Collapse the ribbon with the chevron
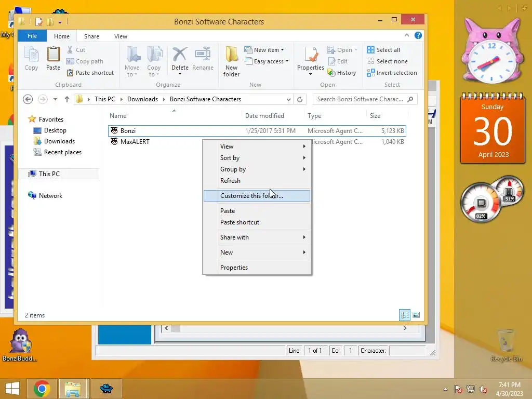This screenshot has width=532, height=399. click(407, 35)
